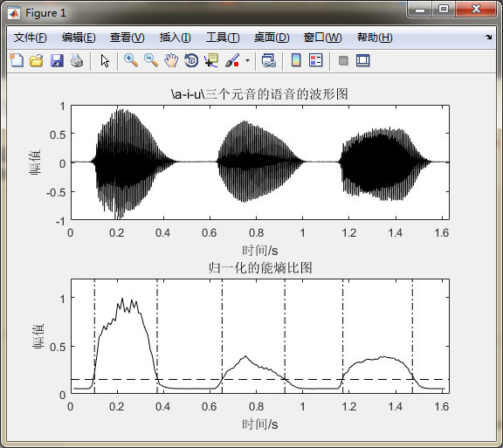
Task: Open the Brush color dropdown arrow
Action: (247, 60)
